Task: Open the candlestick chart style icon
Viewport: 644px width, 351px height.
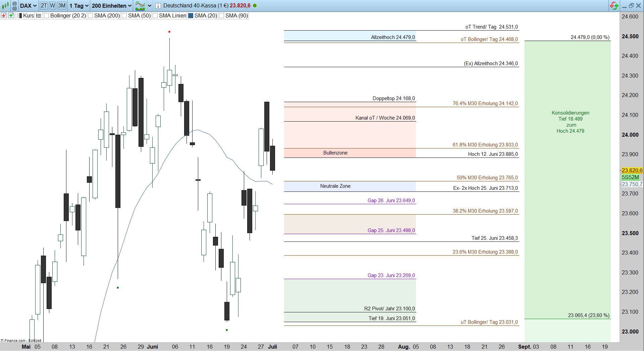Action: point(5,6)
